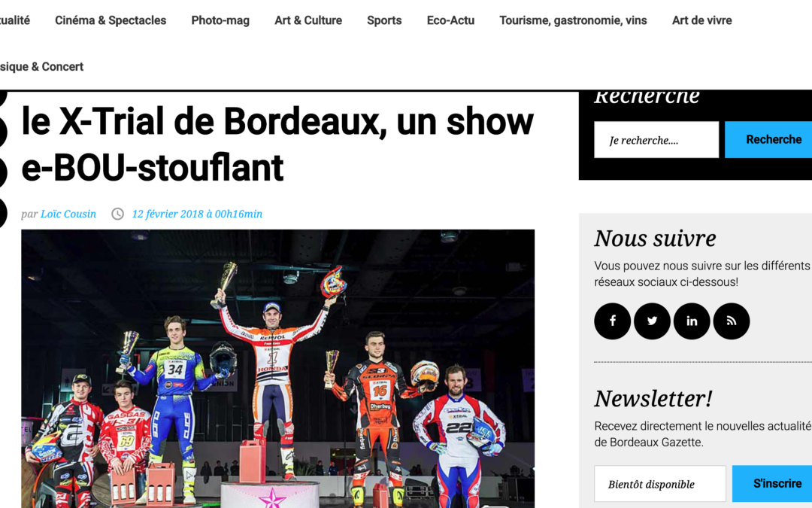Open author link Loïc Cousin
812x508 pixels.
click(68, 214)
